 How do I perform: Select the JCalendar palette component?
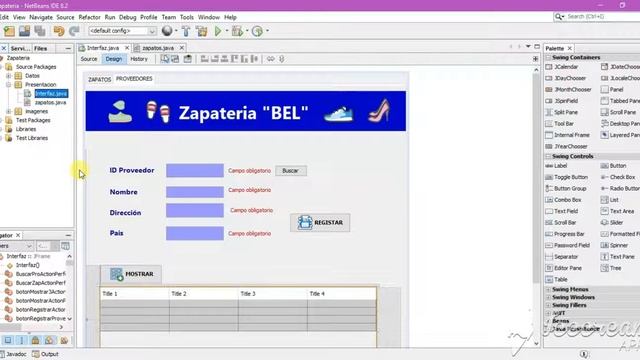[562, 67]
